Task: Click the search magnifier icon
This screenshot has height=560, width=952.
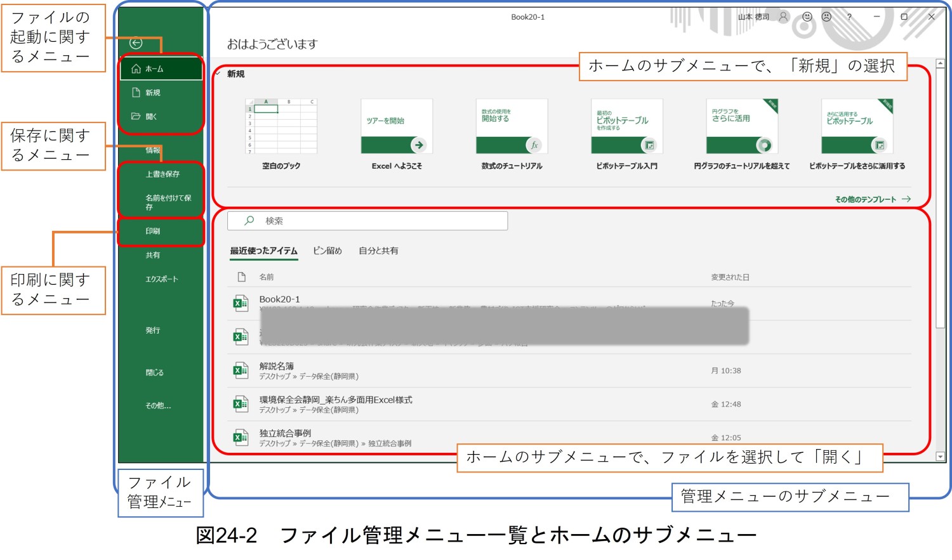Action: click(x=249, y=220)
